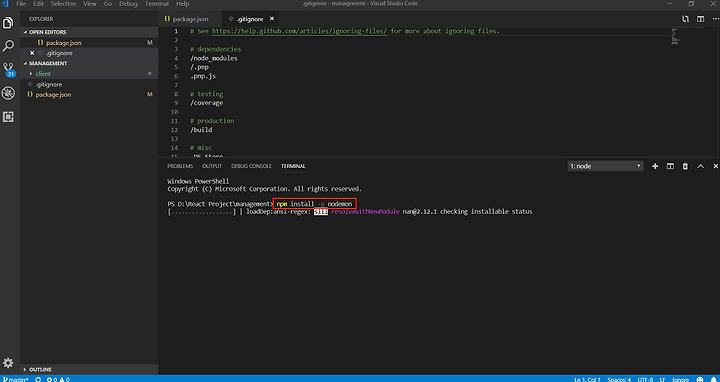Switch to the package.json editor tab
The image size is (720, 382).
pyautogui.click(x=190, y=19)
